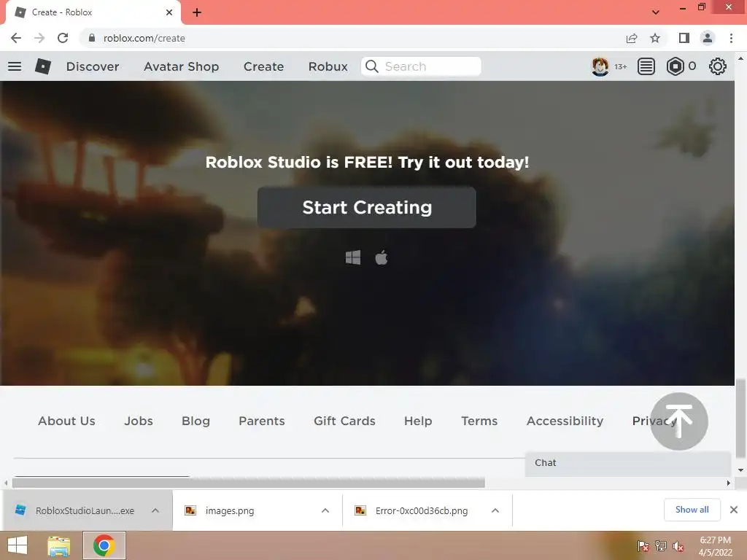Click Chrome icon in taskbar
Viewport: 747px width, 560px height.
point(104,545)
